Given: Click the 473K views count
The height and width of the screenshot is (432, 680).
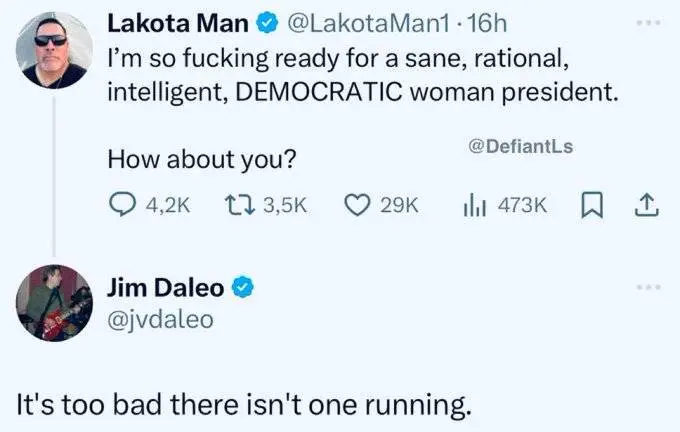Looking at the screenshot, I should pyautogui.click(x=521, y=204).
